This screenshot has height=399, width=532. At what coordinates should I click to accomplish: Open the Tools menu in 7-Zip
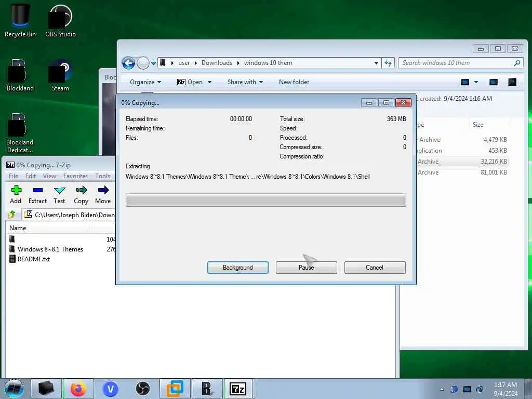point(102,176)
